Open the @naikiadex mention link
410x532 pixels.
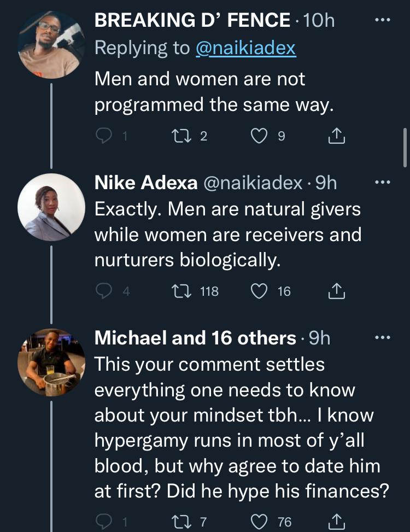(245, 48)
